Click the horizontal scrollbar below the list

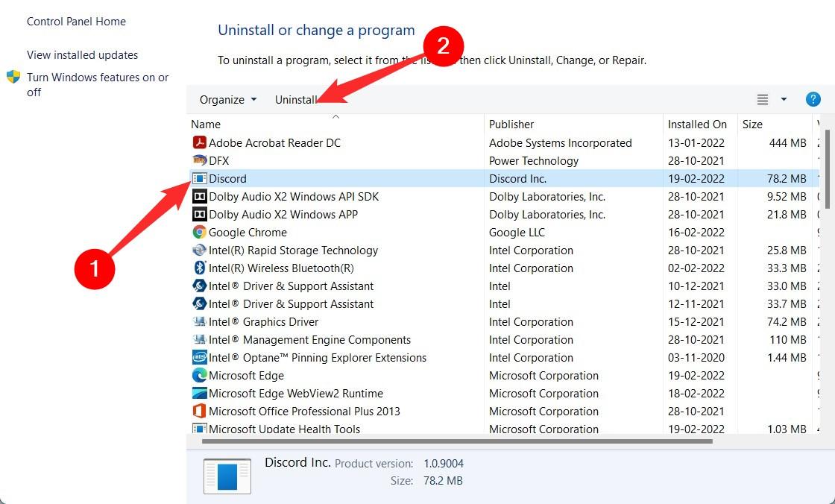coord(457,441)
